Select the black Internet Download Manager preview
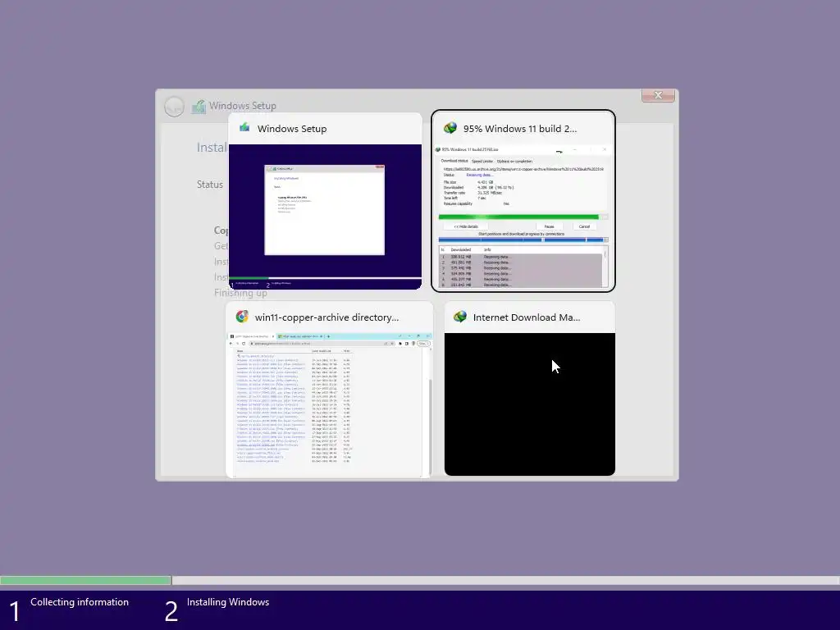Image resolution: width=840 pixels, height=630 pixels. pos(529,404)
